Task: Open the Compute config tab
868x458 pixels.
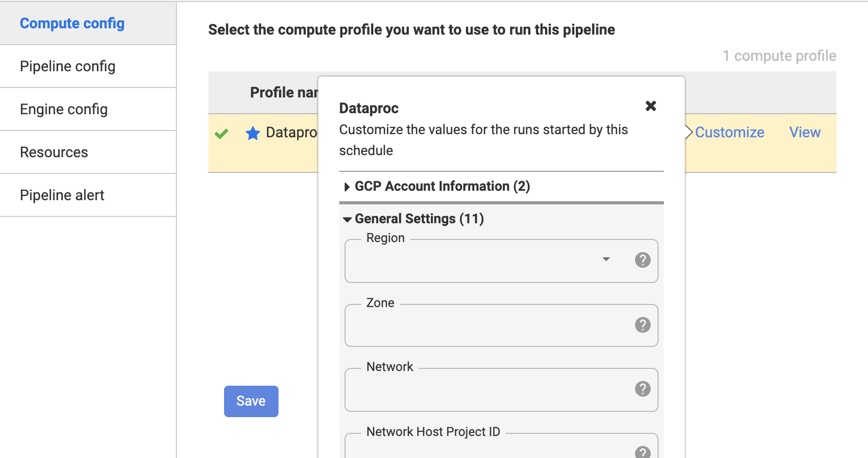Action: coord(72,24)
